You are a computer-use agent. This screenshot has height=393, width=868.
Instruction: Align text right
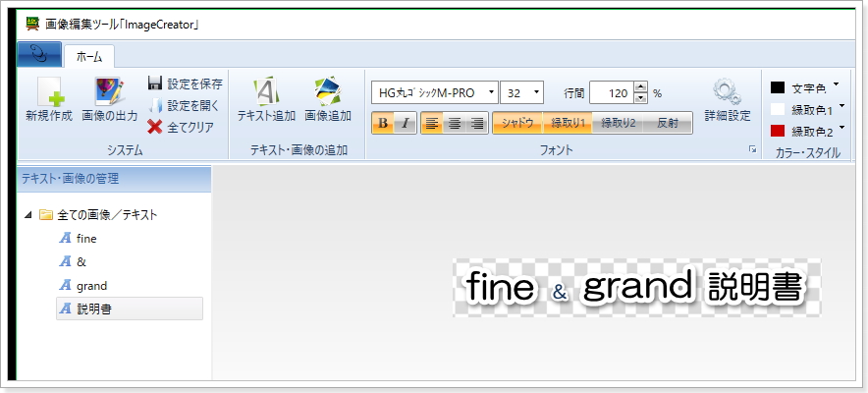[x=476, y=123]
